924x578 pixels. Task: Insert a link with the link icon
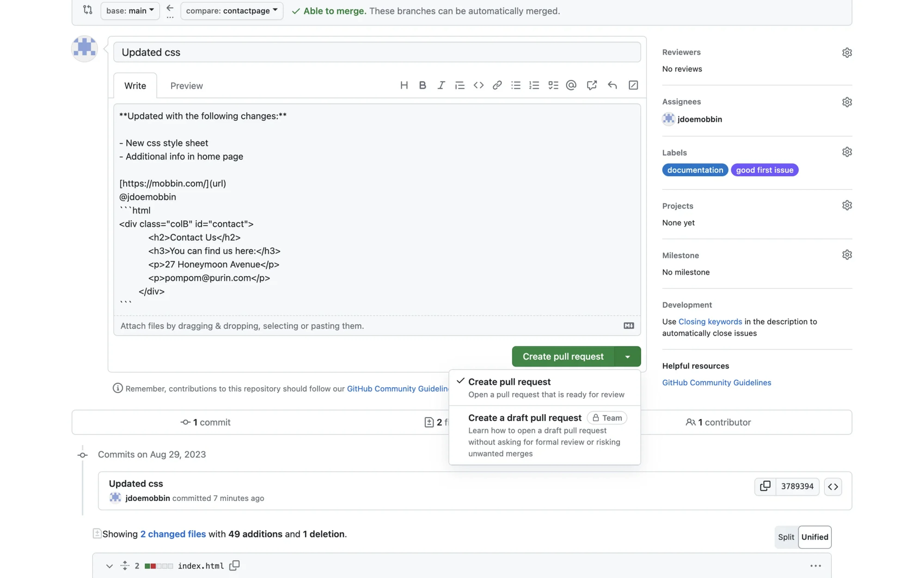click(497, 85)
